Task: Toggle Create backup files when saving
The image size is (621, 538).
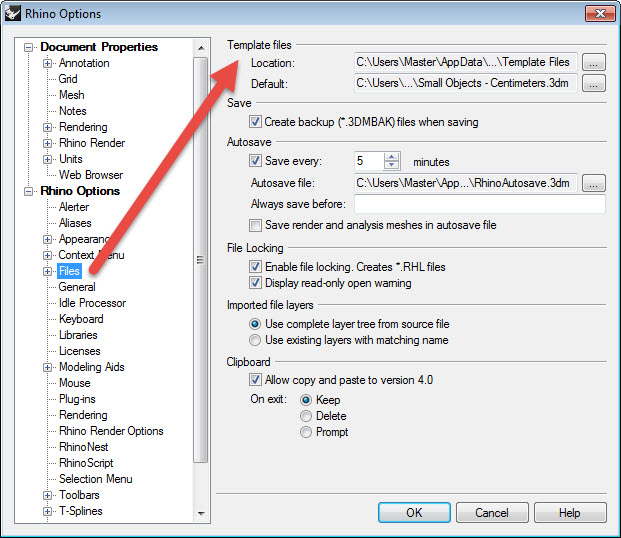Action: pyautogui.click(x=255, y=122)
